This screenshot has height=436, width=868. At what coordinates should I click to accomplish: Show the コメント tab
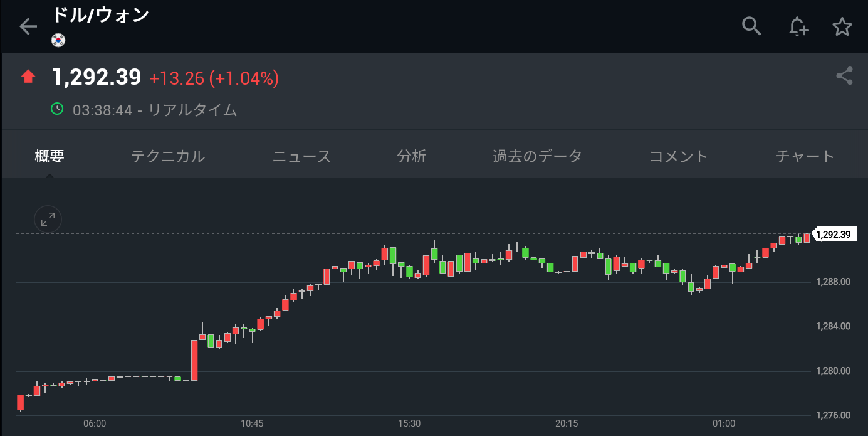[679, 156]
